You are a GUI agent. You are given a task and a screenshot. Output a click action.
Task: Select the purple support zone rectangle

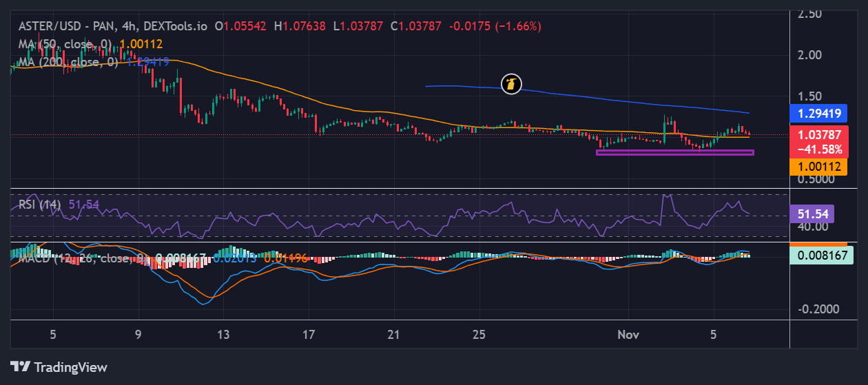coord(674,152)
